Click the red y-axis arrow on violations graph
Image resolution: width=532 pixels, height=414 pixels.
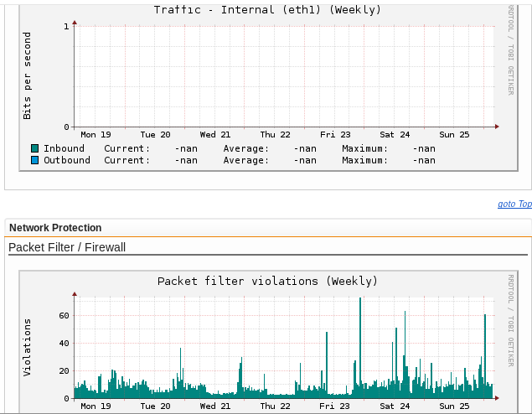point(75,294)
